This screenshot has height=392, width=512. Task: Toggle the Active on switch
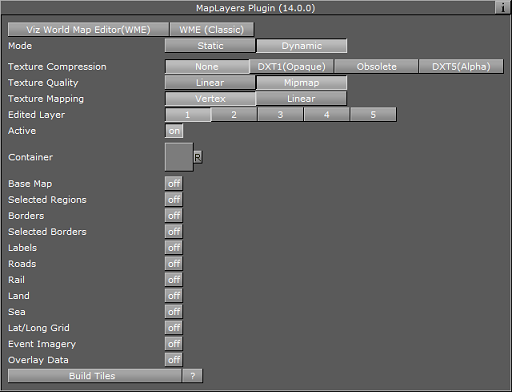click(174, 131)
